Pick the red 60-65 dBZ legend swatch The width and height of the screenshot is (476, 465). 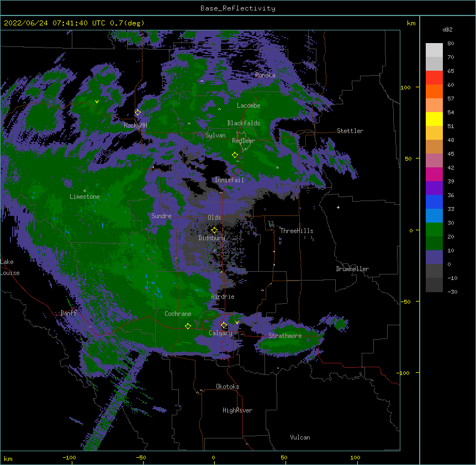tap(434, 78)
